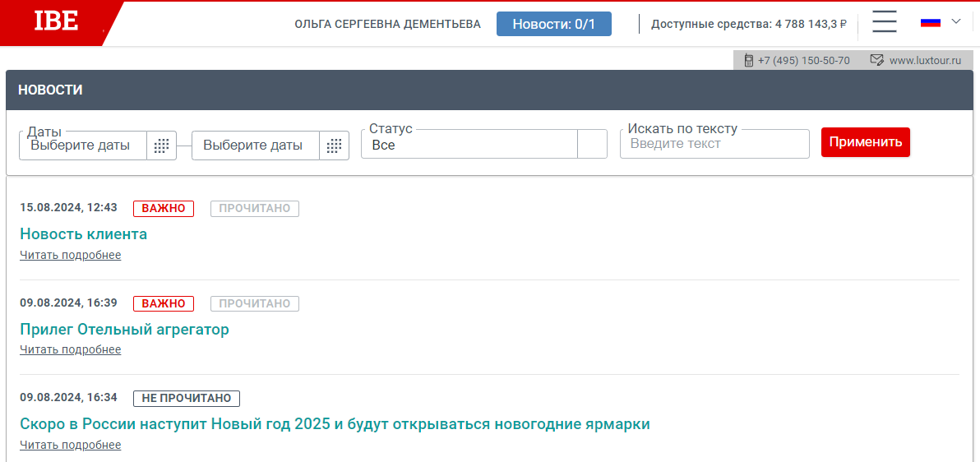Open the 'Новость клиента' news title

[x=84, y=234]
